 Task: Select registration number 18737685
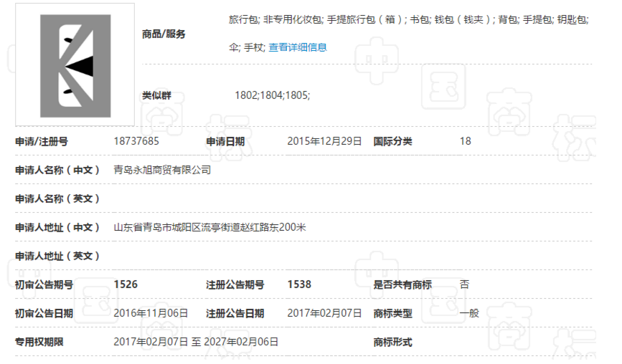136,141
